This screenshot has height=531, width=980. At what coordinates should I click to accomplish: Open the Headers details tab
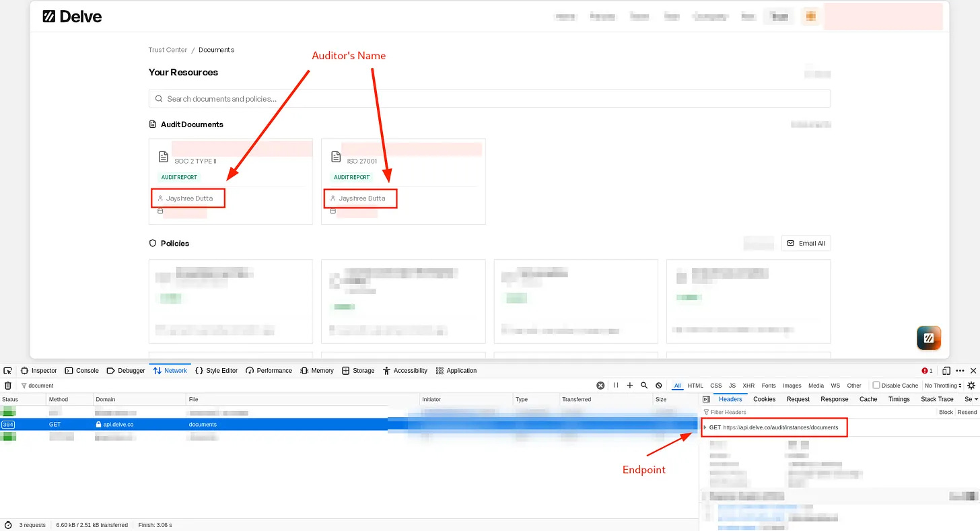click(x=730, y=399)
